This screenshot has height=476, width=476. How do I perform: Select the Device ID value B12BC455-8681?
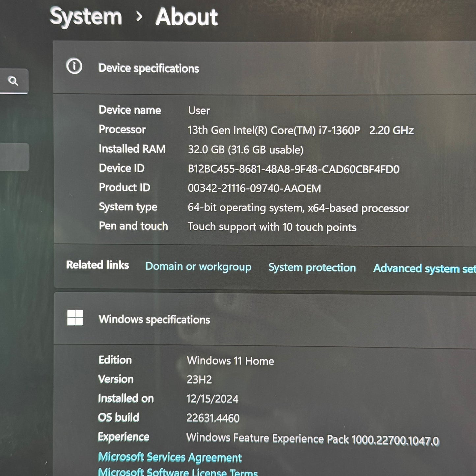click(x=294, y=169)
